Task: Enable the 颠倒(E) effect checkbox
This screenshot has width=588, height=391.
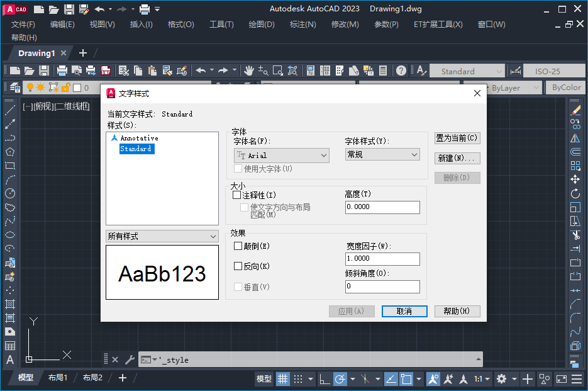Action: [238, 246]
